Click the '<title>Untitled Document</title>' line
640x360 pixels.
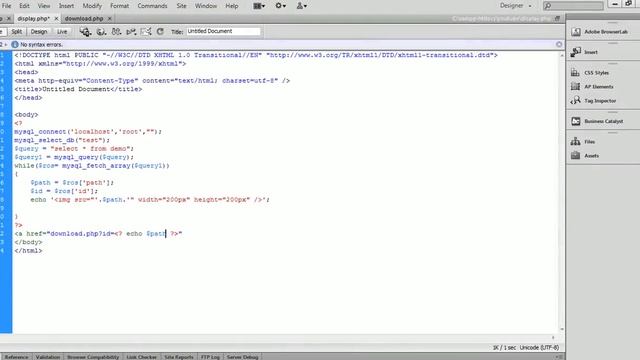tap(78, 89)
